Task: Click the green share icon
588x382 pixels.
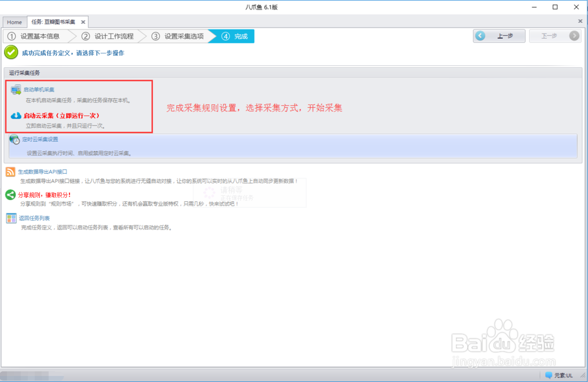Action: coord(11,195)
